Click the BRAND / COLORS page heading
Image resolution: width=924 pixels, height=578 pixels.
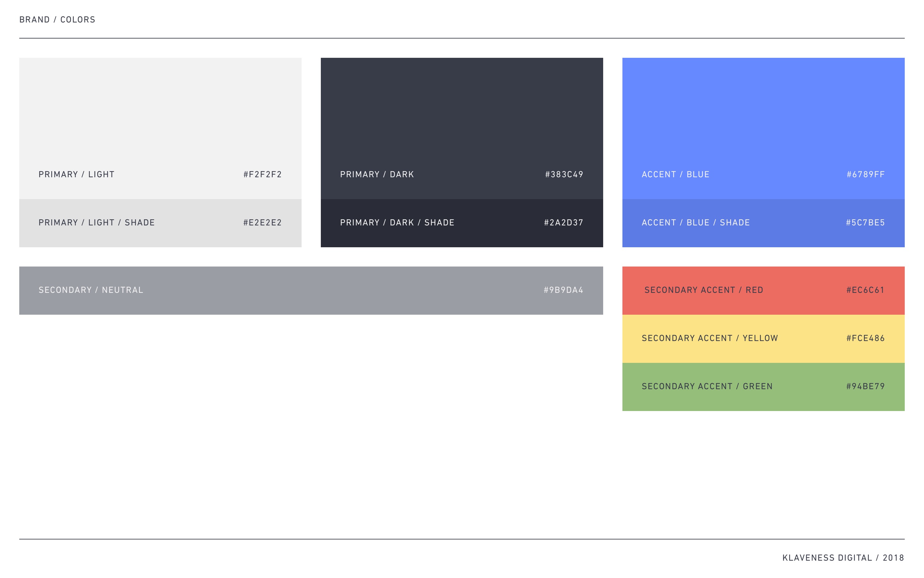pos(57,20)
